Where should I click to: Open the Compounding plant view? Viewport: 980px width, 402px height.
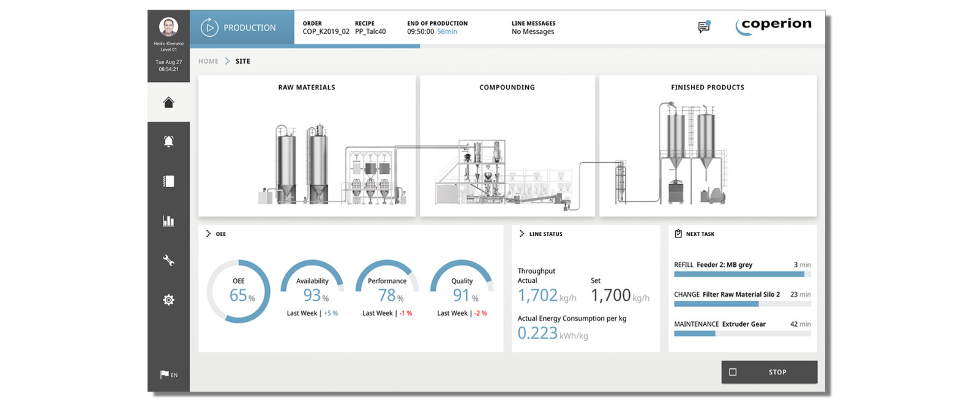(507, 147)
